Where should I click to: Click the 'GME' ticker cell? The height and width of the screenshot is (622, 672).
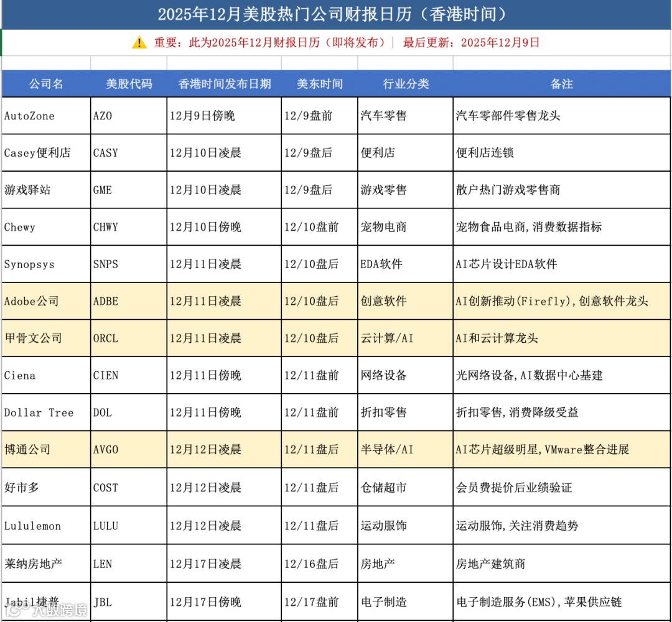(129, 190)
